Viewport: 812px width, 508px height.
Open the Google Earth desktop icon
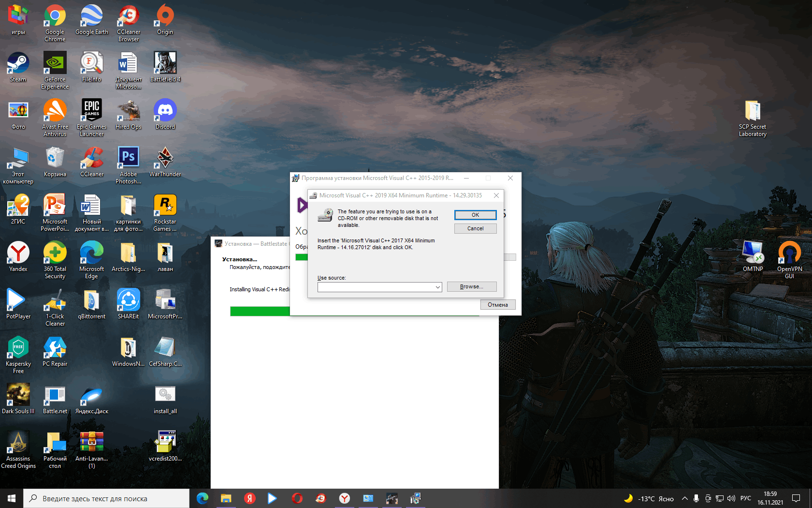point(92,19)
